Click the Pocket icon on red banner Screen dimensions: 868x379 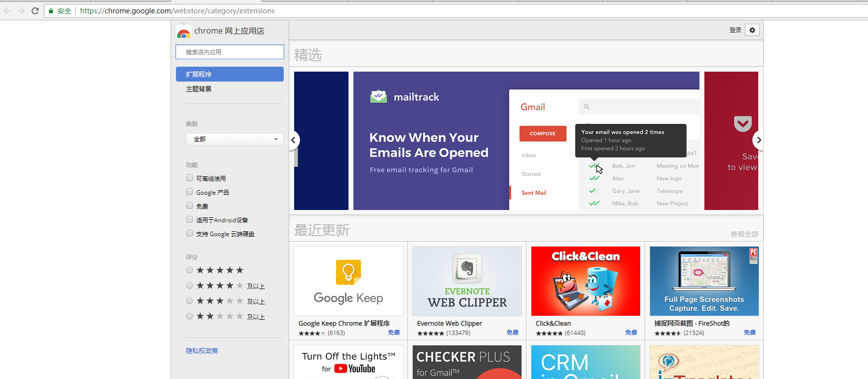pos(742,124)
